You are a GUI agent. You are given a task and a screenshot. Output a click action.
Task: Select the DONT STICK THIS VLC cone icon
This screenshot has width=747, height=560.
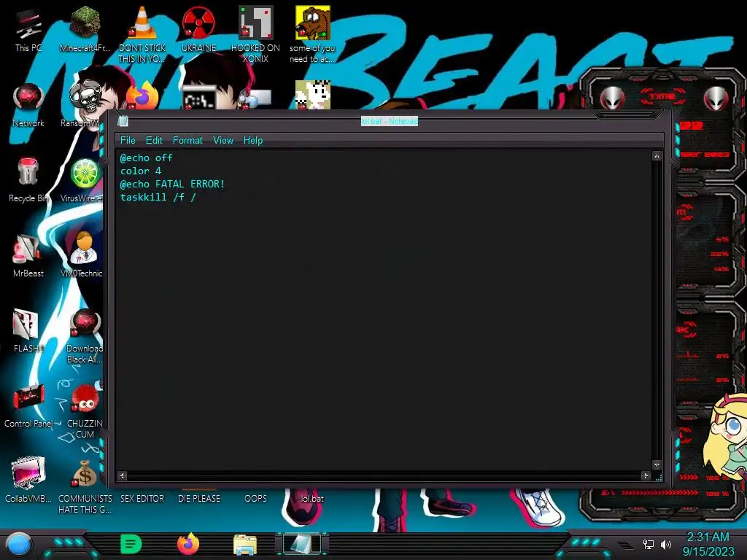(142, 34)
